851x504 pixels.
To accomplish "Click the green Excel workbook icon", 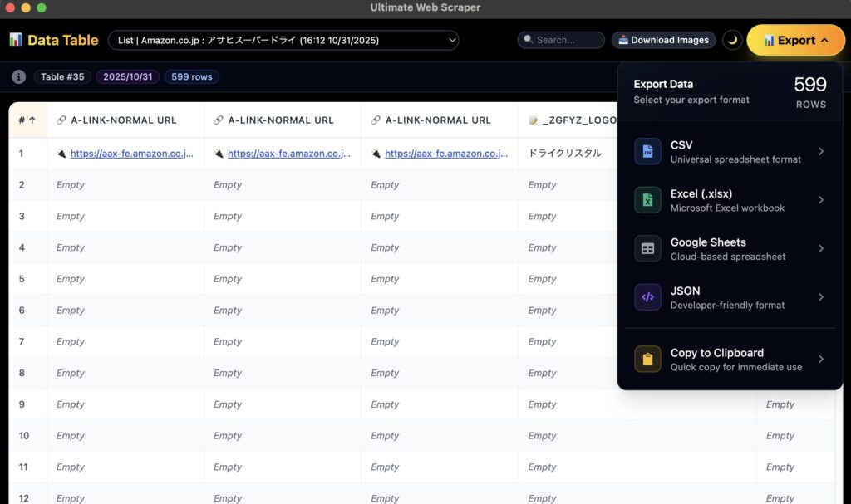I will point(647,200).
